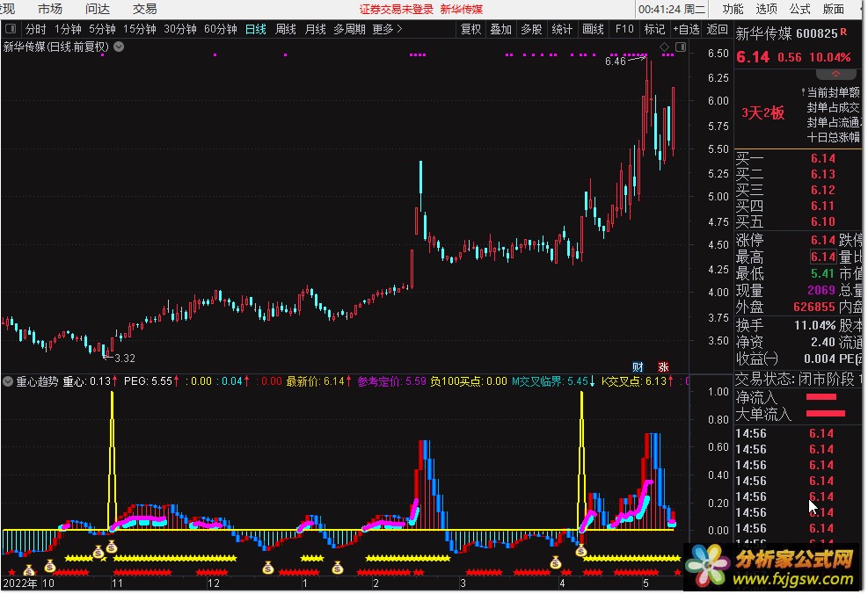This screenshot has width=868, height=594.
Task: Click the 画线 drawing button
Action: pos(593,29)
